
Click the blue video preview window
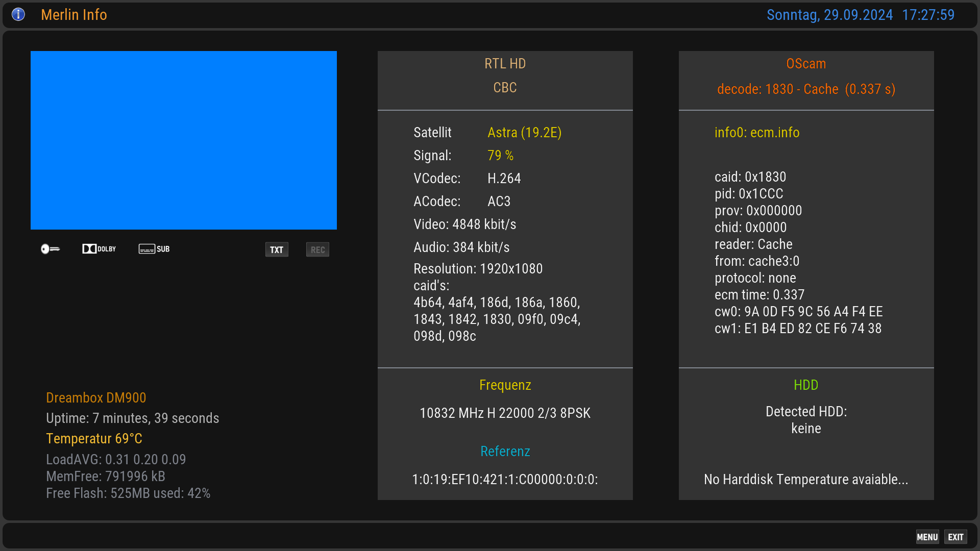184,140
